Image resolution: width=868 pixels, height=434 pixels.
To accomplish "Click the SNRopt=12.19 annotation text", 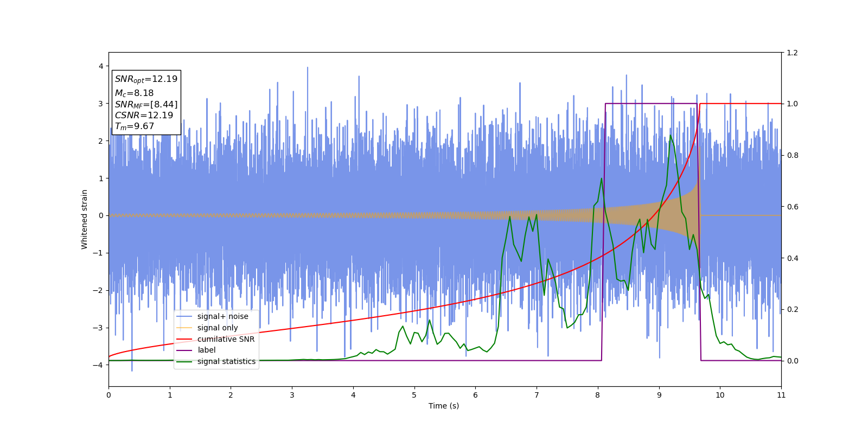I will [x=146, y=79].
